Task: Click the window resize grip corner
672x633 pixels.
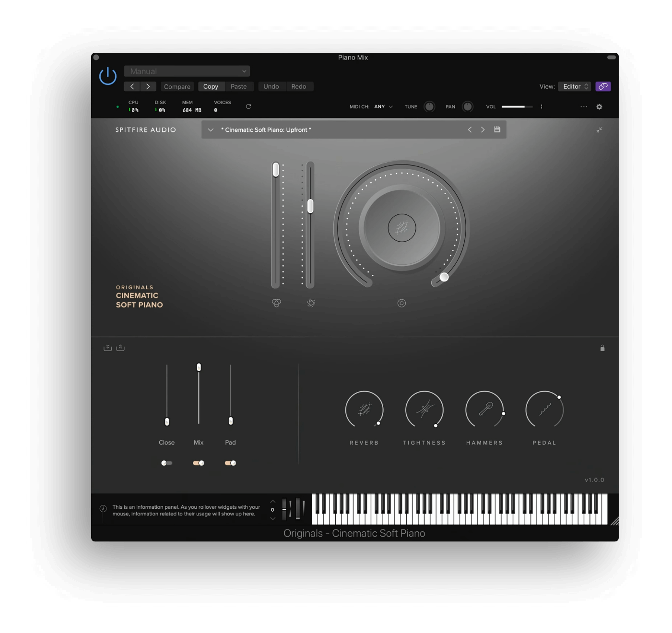Action: (614, 521)
